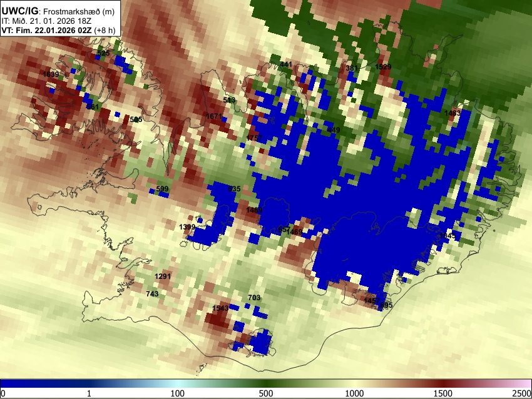Click the 743 map value label

click(152, 293)
